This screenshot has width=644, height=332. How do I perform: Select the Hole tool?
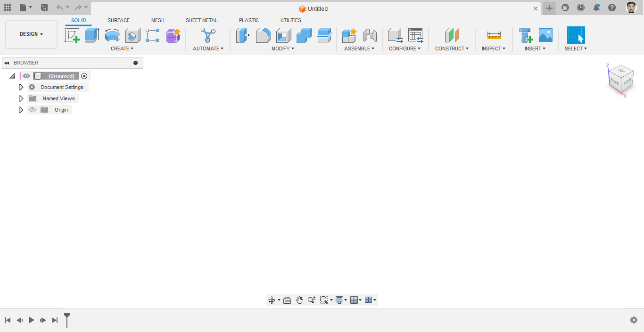pos(132,35)
